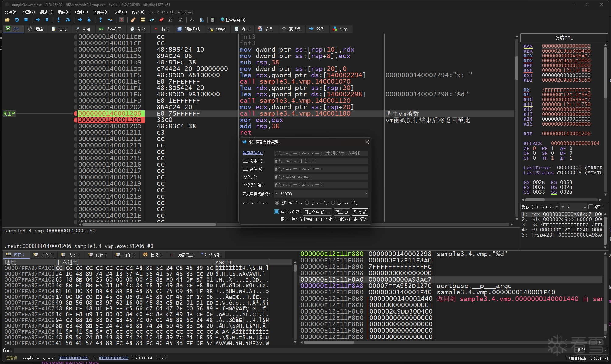This screenshot has height=364, width=611.
Task: Click the step over curved-arrow icon
Action: [x=68, y=20]
